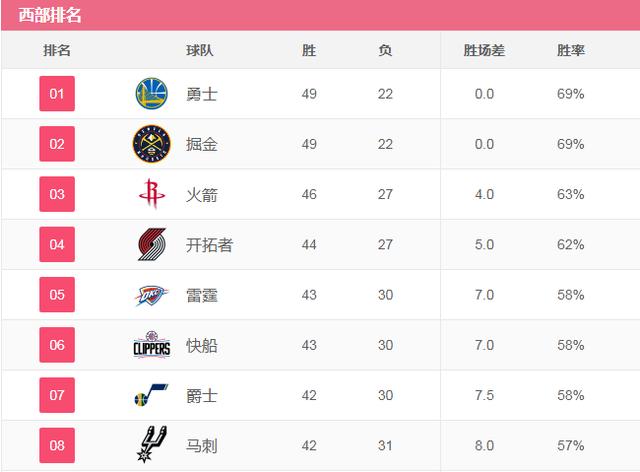Click the Utah Jazz note logo
The image size is (640, 472).
(151, 395)
